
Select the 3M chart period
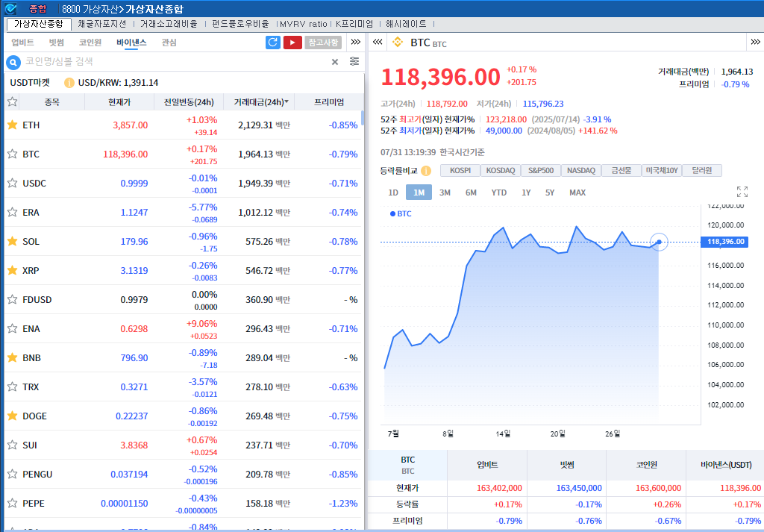pos(445,193)
